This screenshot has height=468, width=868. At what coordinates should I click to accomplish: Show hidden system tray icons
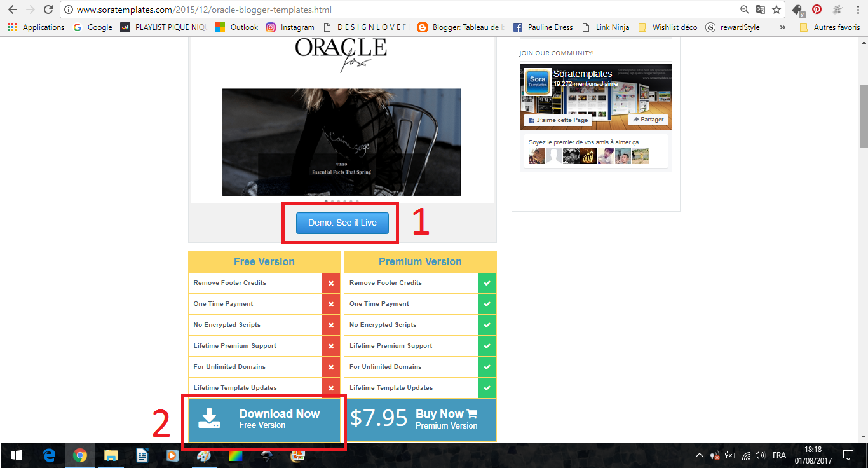700,455
